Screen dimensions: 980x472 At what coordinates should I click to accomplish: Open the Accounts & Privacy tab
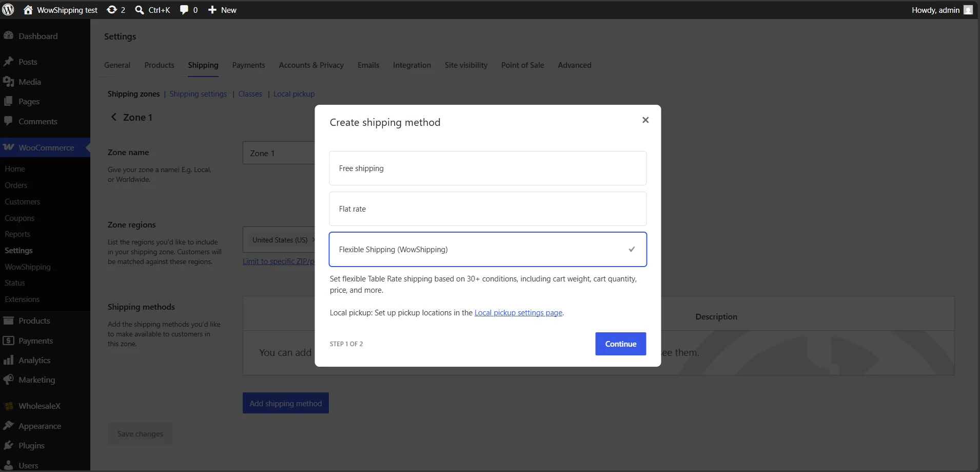coord(311,65)
